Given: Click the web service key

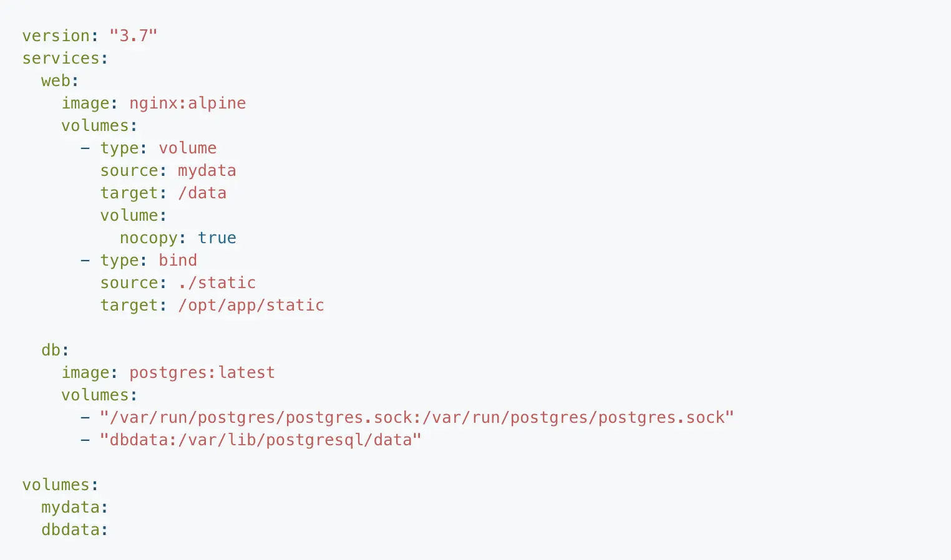Looking at the screenshot, I should coord(56,80).
